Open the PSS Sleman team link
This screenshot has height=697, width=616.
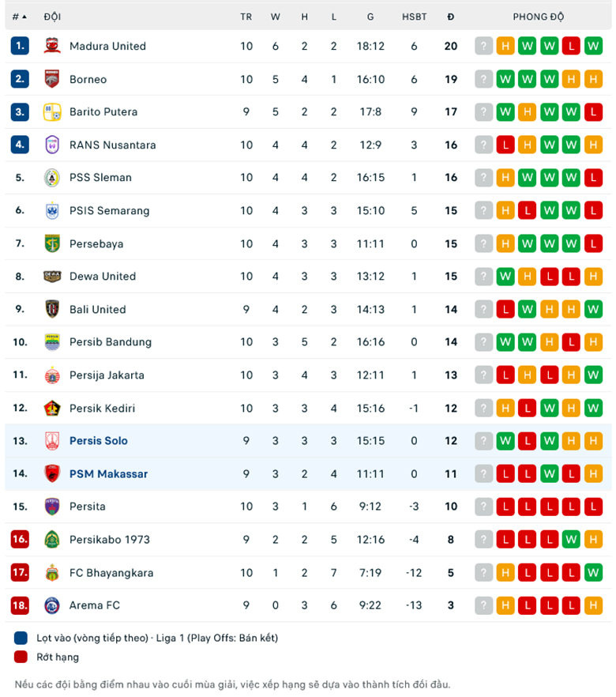point(100,178)
